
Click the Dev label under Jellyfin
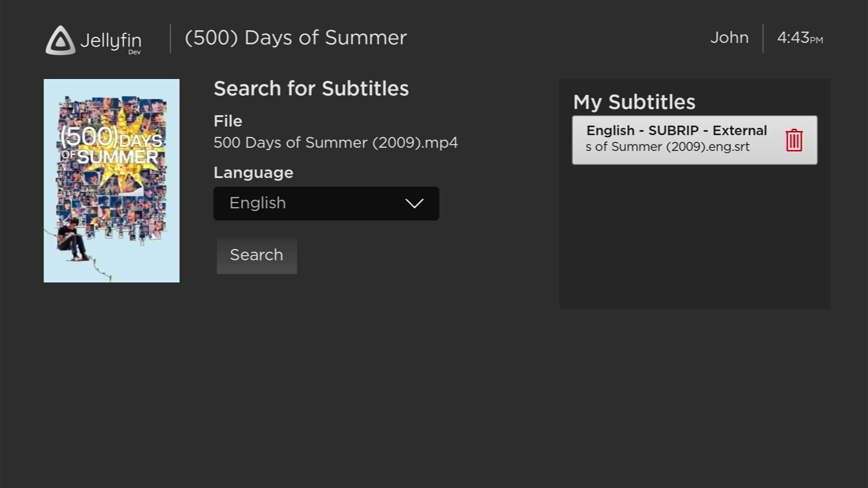pyautogui.click(x=134, y=52)
